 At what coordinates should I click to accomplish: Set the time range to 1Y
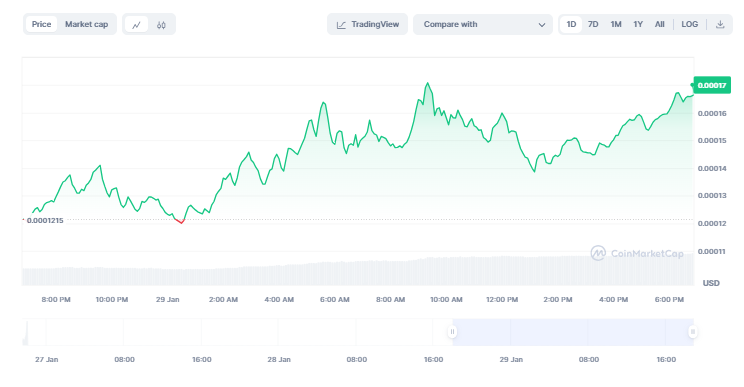pyautogui.click(x=638, y=24)
